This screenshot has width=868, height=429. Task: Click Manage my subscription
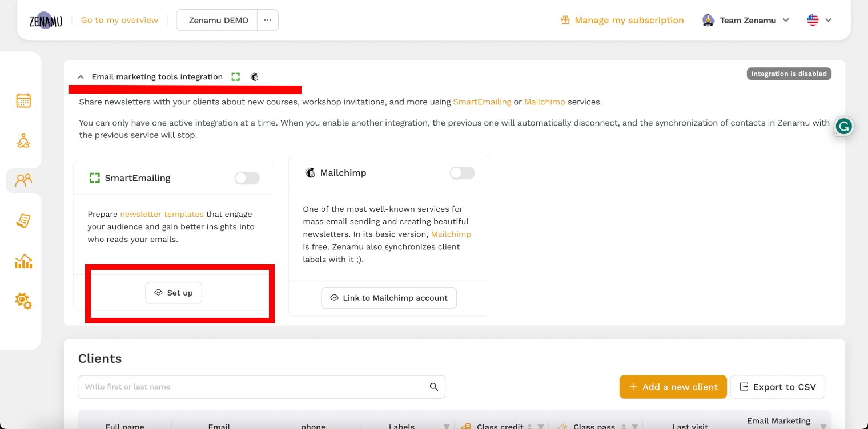tap(622, 20)
